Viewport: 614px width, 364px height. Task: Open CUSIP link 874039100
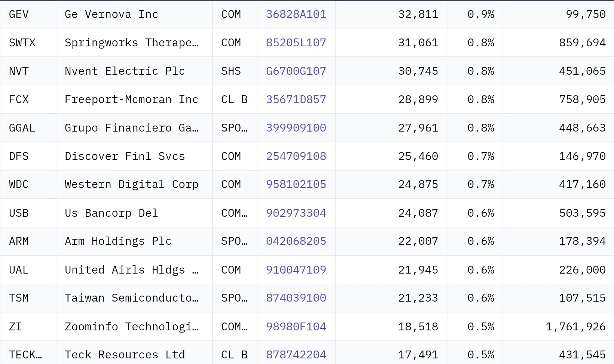[x=296, y=298]
